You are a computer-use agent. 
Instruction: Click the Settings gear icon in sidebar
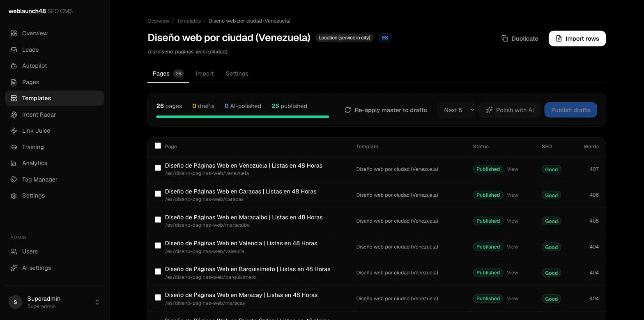pyautogui.click(x=14, y=196)
